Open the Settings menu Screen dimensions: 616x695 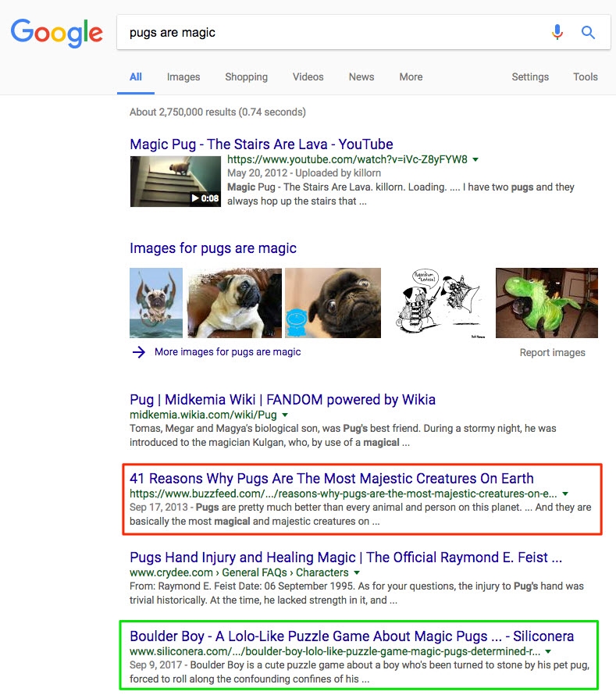[x=530, y=77]
